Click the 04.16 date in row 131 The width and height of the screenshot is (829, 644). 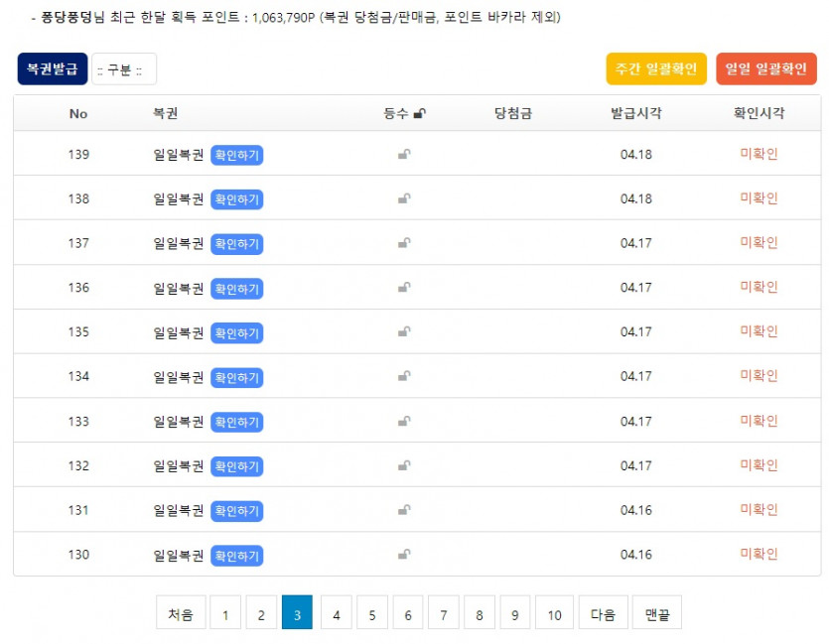pyautogui.click(x=636, y=510)
